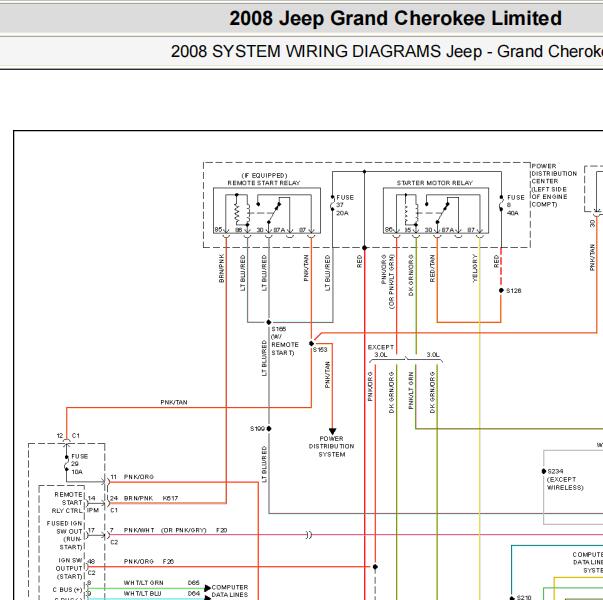
Task: Click the "IPM" connector label
Action: pos(93,510)
